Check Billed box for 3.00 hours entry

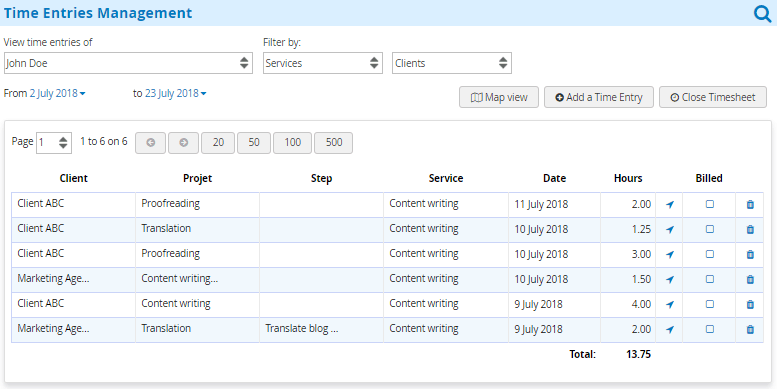710,254
